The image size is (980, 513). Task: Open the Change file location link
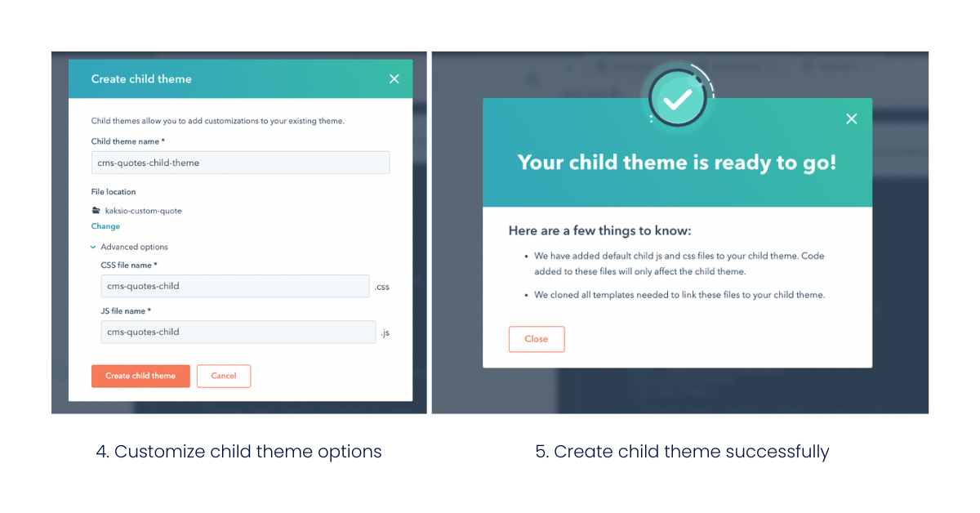105,226
